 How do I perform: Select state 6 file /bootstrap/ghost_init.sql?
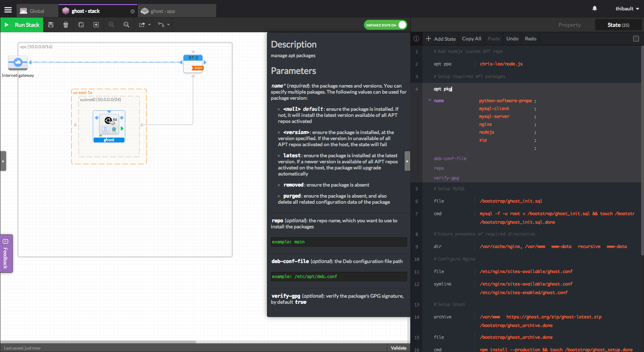click(x=532, y=201)
